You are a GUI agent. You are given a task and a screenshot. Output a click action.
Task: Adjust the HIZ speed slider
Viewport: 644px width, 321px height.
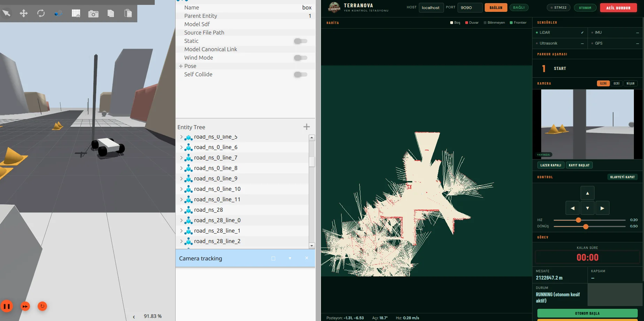click(589, 220)
